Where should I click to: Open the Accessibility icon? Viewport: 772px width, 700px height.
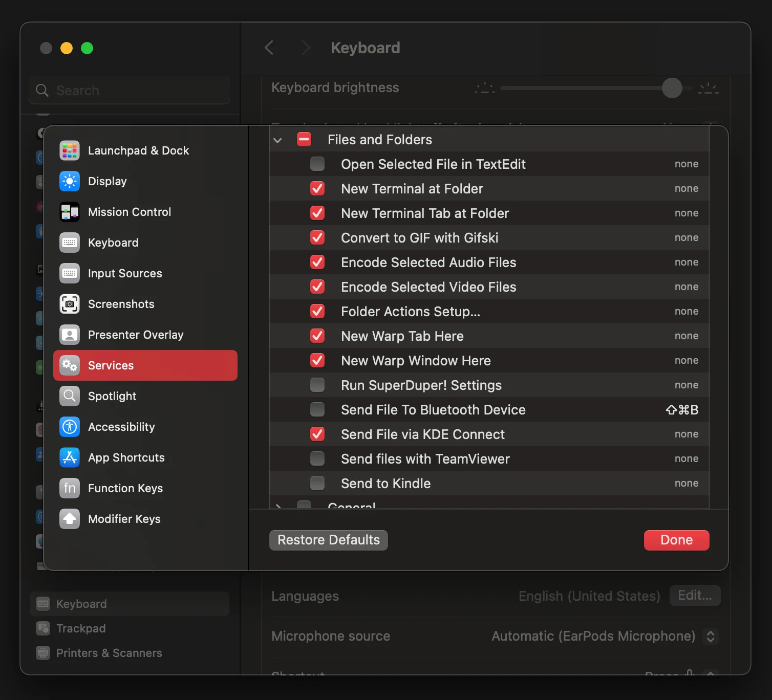point(70,427)
